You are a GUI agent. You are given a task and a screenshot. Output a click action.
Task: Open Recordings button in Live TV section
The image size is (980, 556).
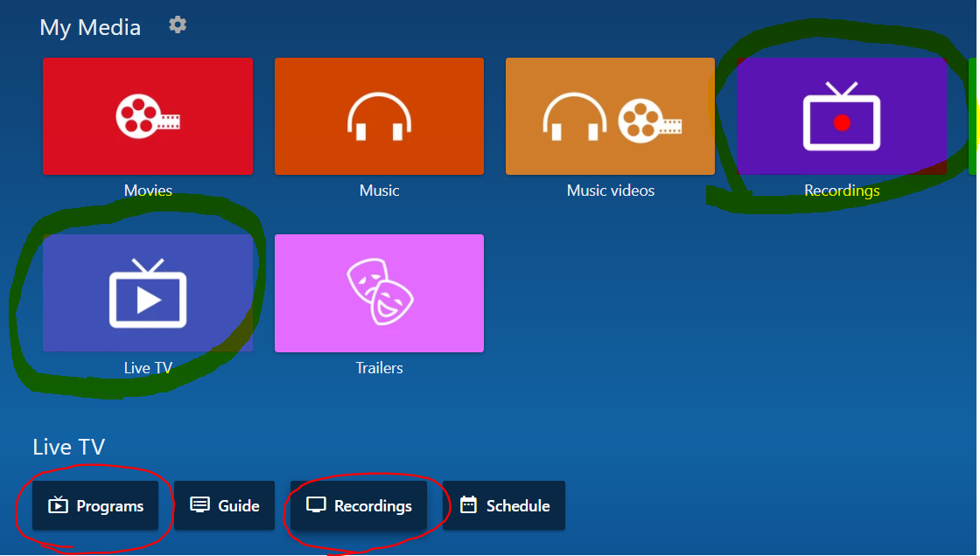coord(359,505)
